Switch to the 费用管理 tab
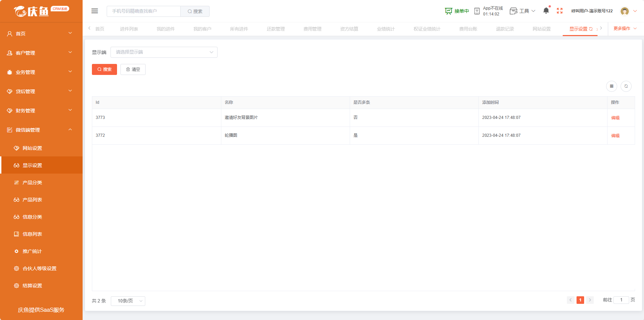This screenshot has height=320, width=644. point(313,29)
